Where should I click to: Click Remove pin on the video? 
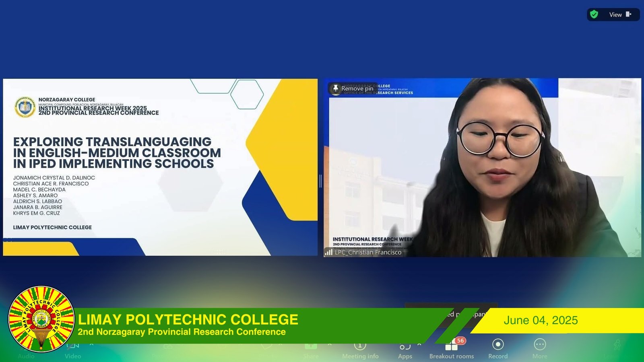click(x=357, y=88)
